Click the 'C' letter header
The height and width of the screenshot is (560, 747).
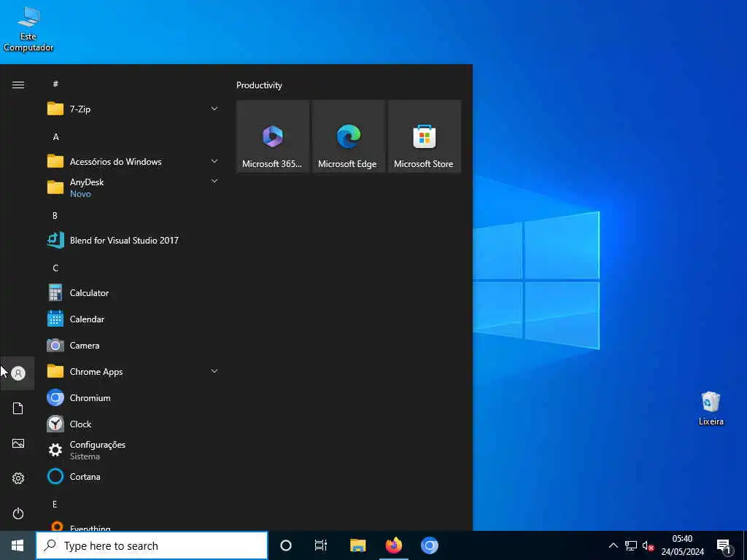(55, 268)
